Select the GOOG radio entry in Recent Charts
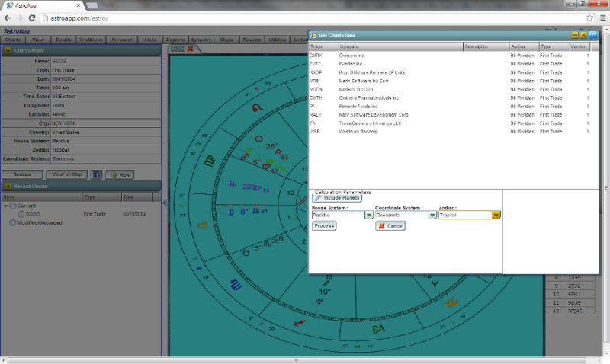This screenshot has width=610, height=364. pyautogui.click(x=21, y=214)
